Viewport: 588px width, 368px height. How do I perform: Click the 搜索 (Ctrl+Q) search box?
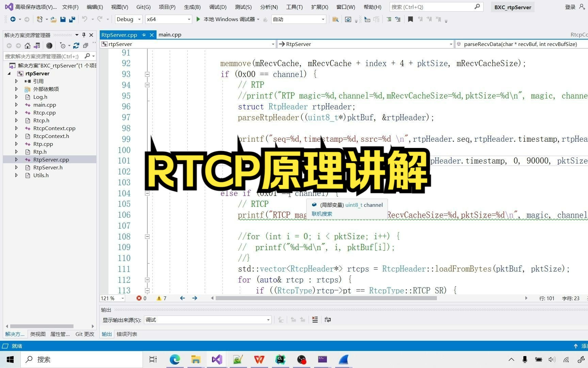tap(436, 7)
